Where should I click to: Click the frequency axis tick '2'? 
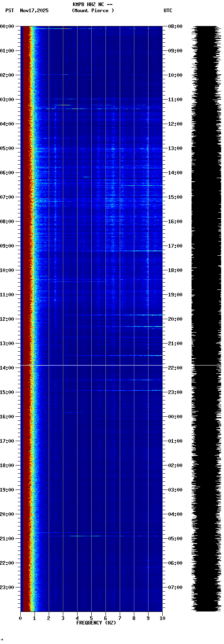pos(49,618)
